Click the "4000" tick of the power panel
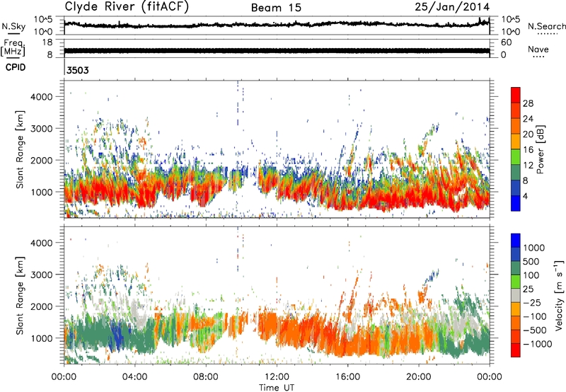Image resolution: width=566 pixels, height=392 pixels. (42, 97)
